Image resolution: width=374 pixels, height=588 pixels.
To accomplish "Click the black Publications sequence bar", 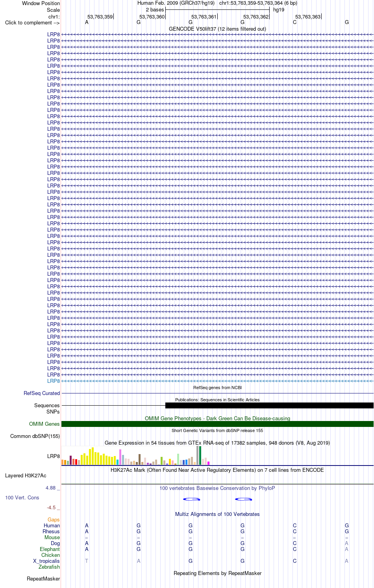I will (269, 405).
